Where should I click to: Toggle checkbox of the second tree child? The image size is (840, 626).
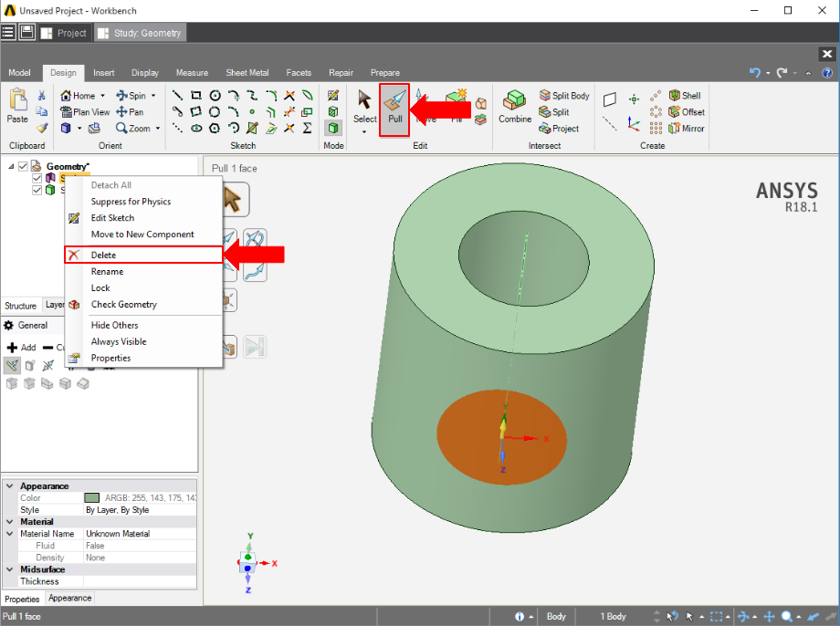tap(37, 190)
